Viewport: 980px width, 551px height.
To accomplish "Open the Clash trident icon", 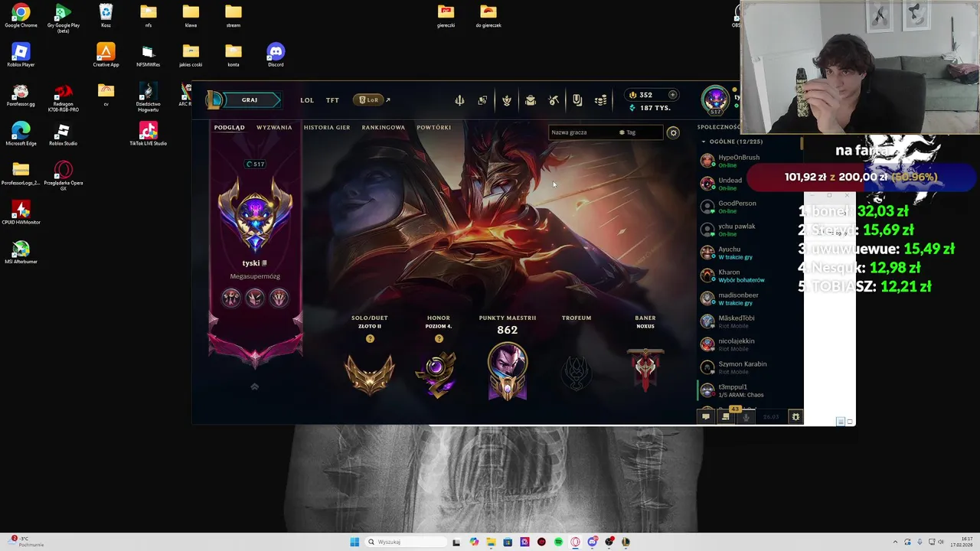I will click(x=459, y=100).
